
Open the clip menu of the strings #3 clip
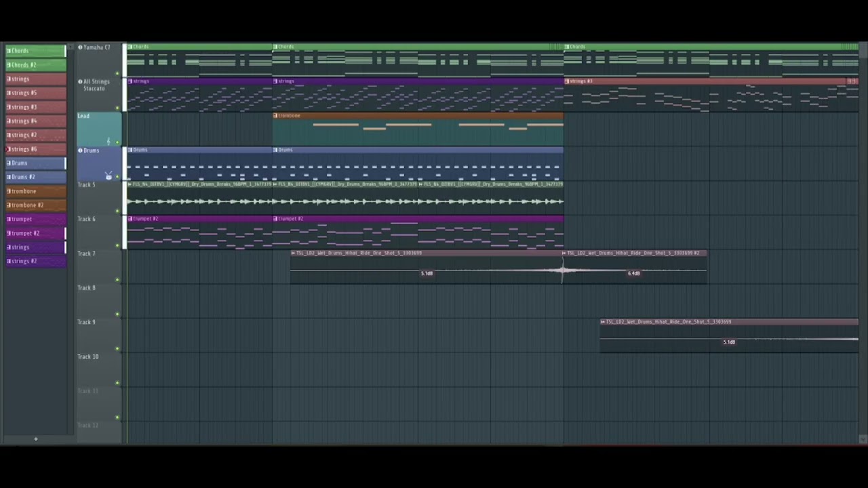point(568,81)
